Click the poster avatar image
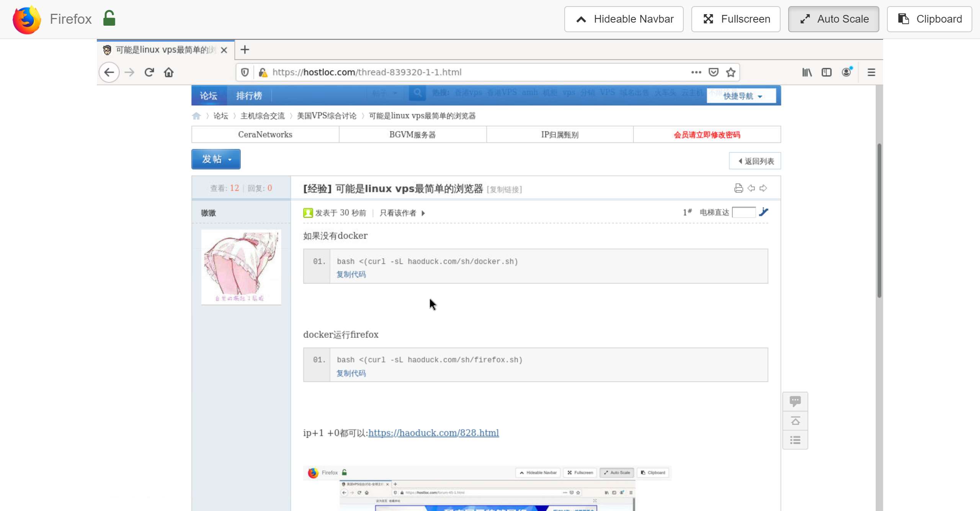Image resolution: width=980 pixels, height=511 pixels. 241,267
